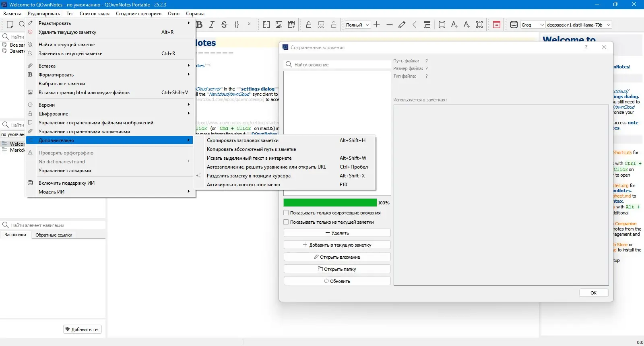Toggle distraction free mode red icon

497,25
